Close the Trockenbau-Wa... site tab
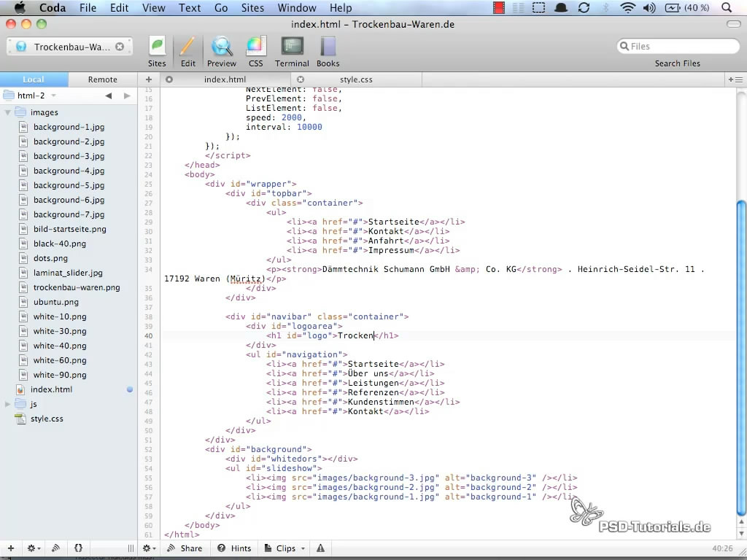747x560 pixels. [120, 47]
